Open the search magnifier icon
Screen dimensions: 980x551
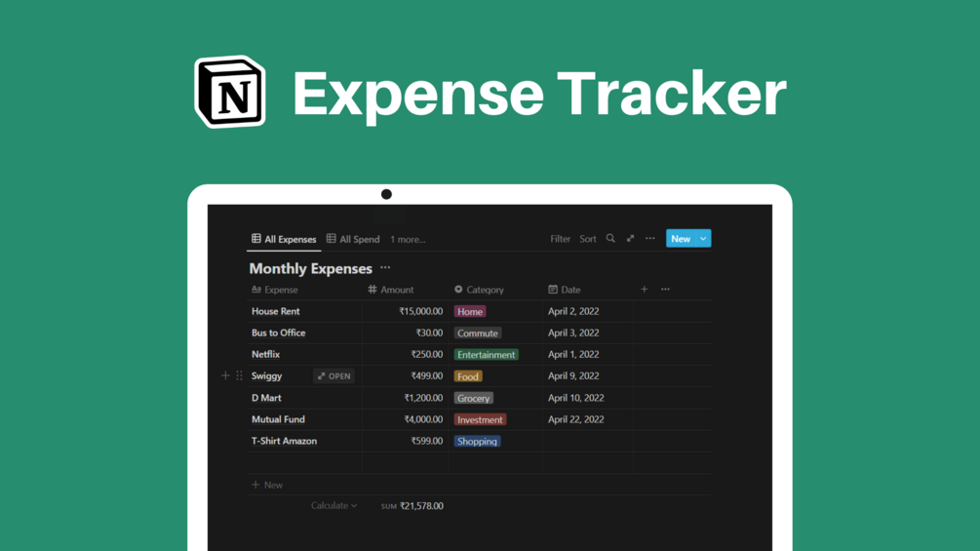(610, 238)
